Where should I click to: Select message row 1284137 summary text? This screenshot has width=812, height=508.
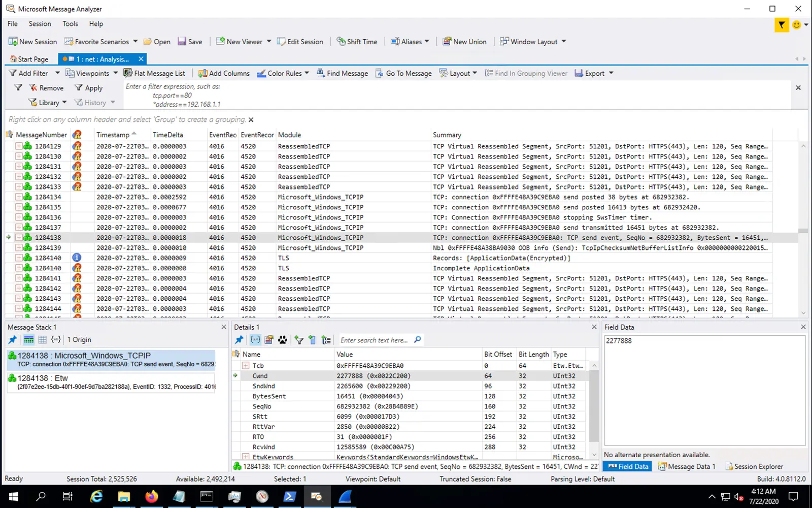[x=576, y=228]
